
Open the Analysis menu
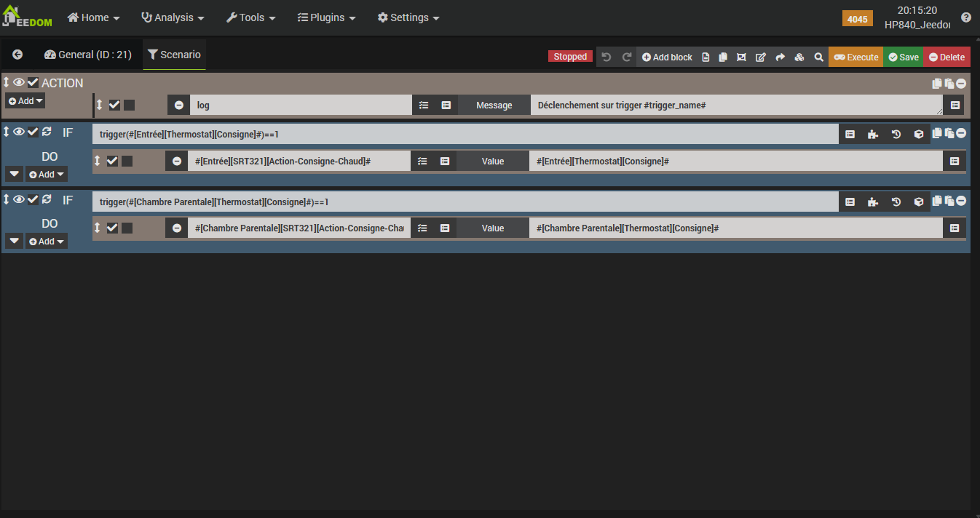[173, 17]
